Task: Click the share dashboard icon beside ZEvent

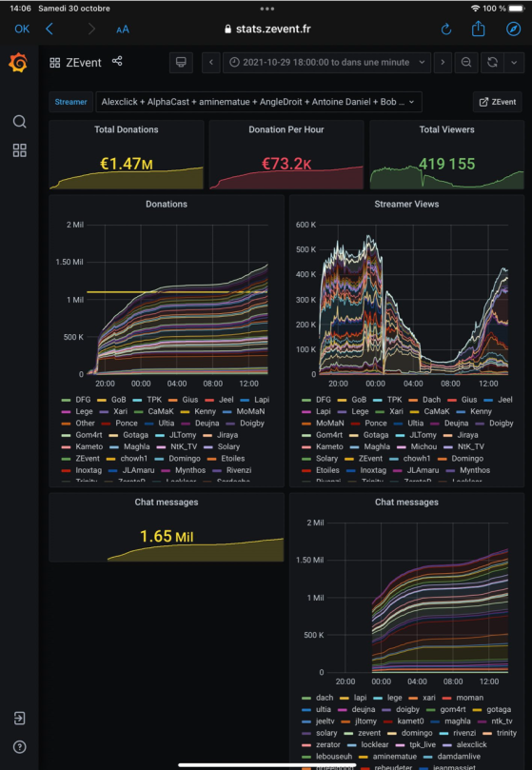Action: [x=117, y=61]
